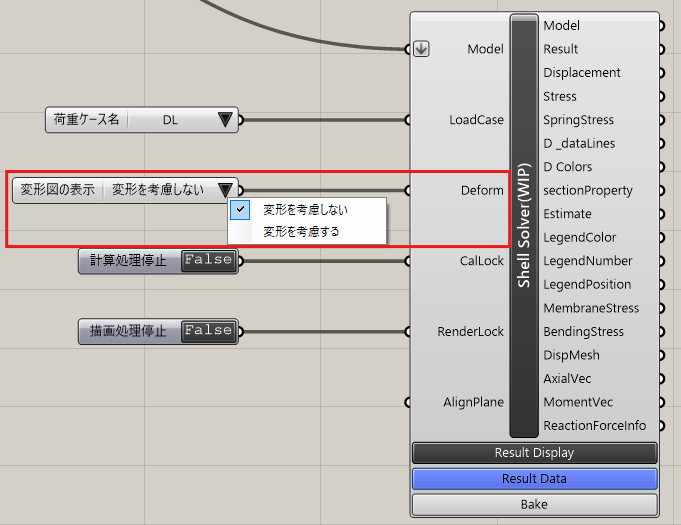This screenshot has width=681, height=525.
Task: Click the Stress output label
Action: pyautogui.click(x=560, y=96)
